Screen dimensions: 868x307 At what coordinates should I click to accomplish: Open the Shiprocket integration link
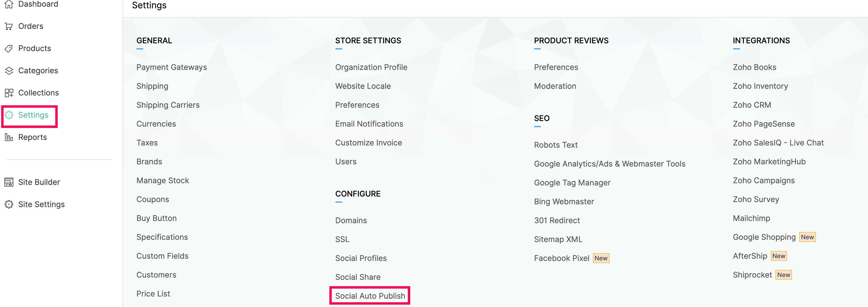pyautogui.click(x=752, y=275)
